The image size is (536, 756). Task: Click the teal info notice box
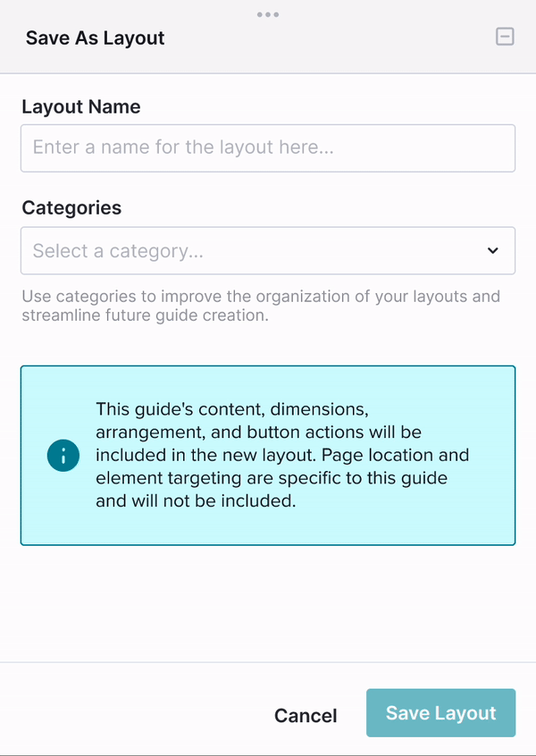click(x=268, y=455)
